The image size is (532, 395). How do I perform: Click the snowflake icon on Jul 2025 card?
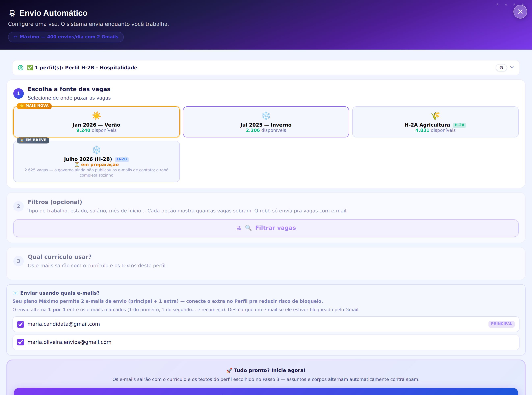(x=266, y=116)
